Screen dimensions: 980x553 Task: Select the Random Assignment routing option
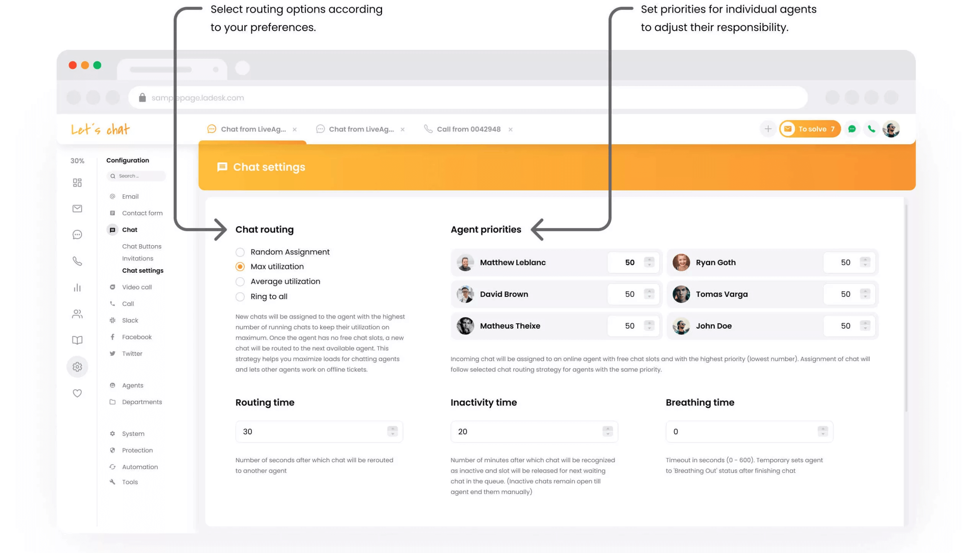pyautogui.click(x=240, y=252)
